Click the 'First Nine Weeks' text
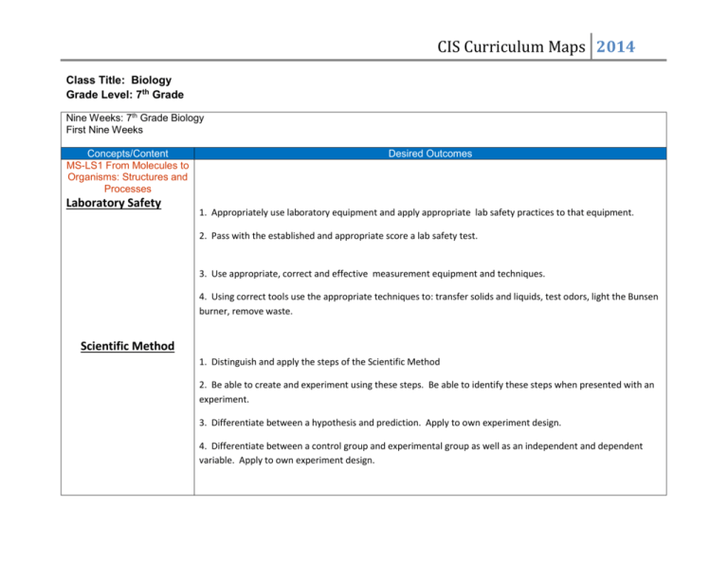The image size is (728, 562). click(104, 130)
